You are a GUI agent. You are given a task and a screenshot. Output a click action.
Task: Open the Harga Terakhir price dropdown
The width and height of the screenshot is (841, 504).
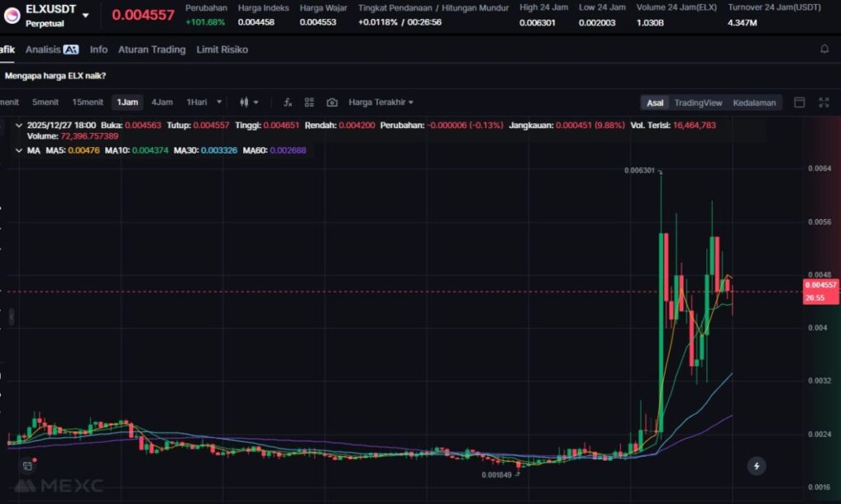coord(381,103)
